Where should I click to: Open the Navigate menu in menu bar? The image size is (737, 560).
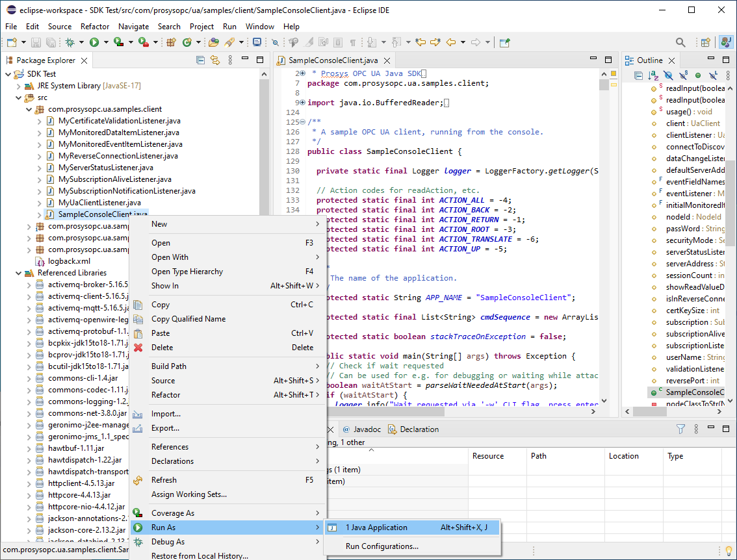pos(133,27)
